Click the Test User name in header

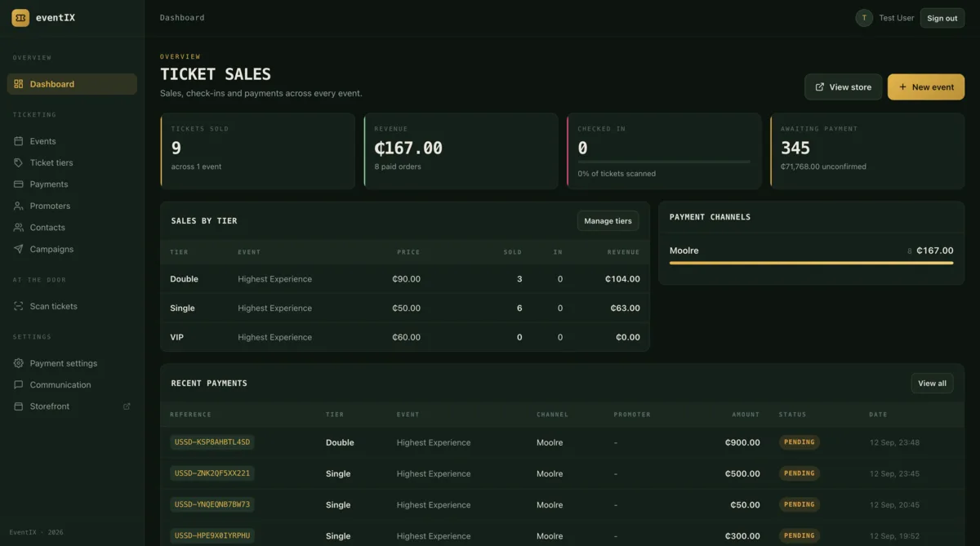tap(897, 18)
